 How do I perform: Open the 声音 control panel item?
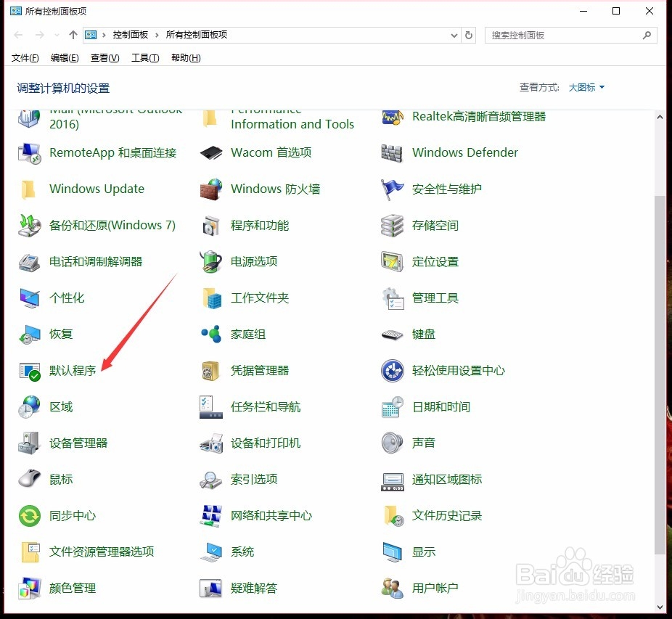tap(424, 443)
